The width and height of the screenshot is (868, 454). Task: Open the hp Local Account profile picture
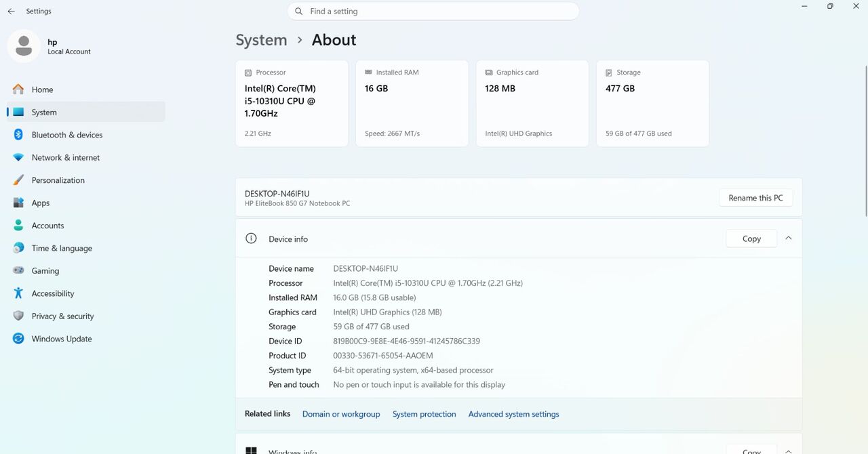(24, 46)
